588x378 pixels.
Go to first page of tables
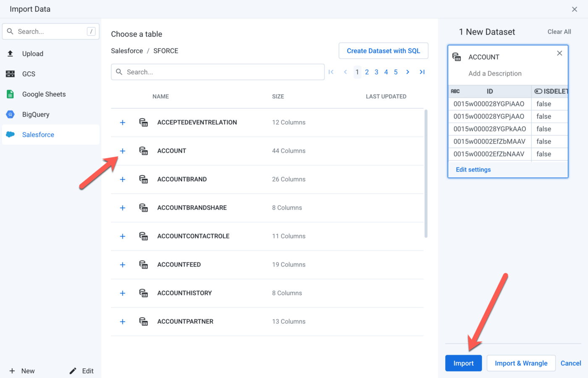[x=331, y=72]
